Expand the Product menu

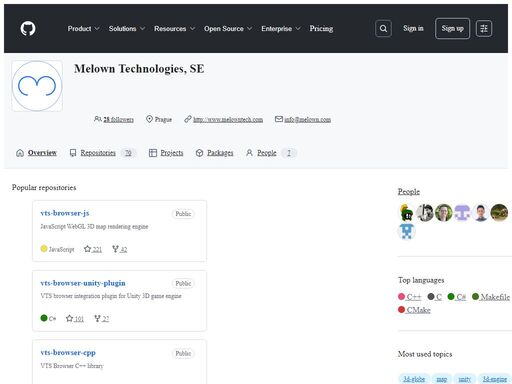tap(83, 29)
